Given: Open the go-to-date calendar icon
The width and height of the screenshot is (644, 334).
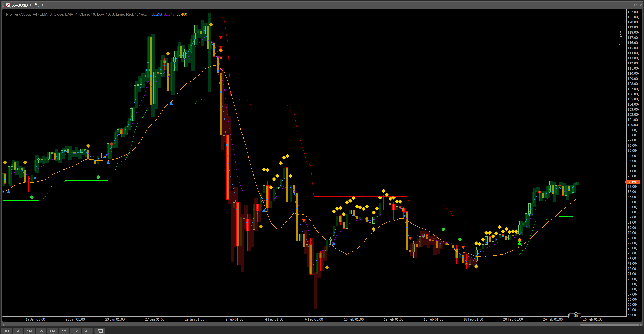Looking at the screenshot, I should point(100,331).
